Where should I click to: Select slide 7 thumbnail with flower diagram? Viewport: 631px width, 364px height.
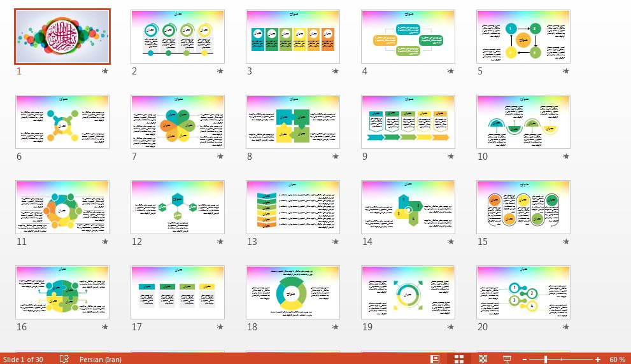(x=178, y=122)
